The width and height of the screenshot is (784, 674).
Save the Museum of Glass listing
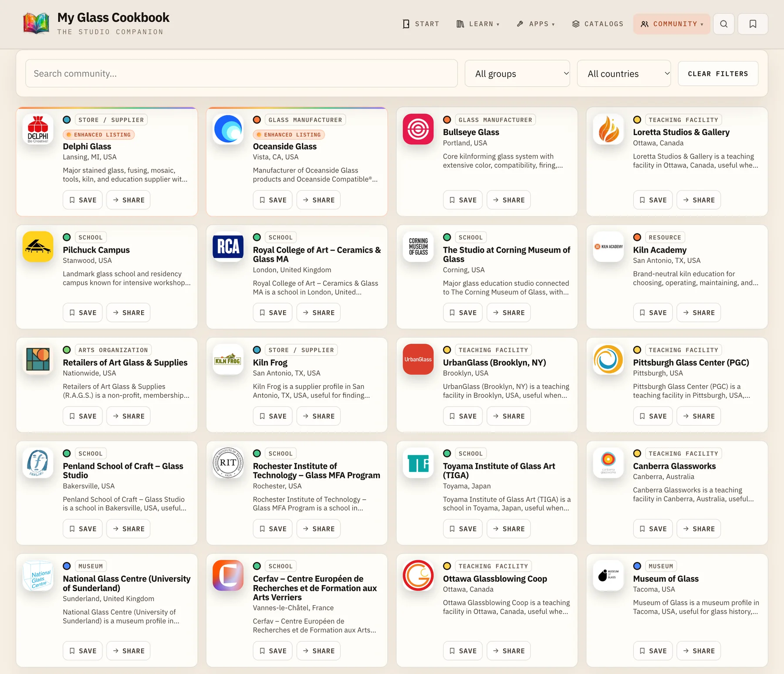tap(653, 651)
